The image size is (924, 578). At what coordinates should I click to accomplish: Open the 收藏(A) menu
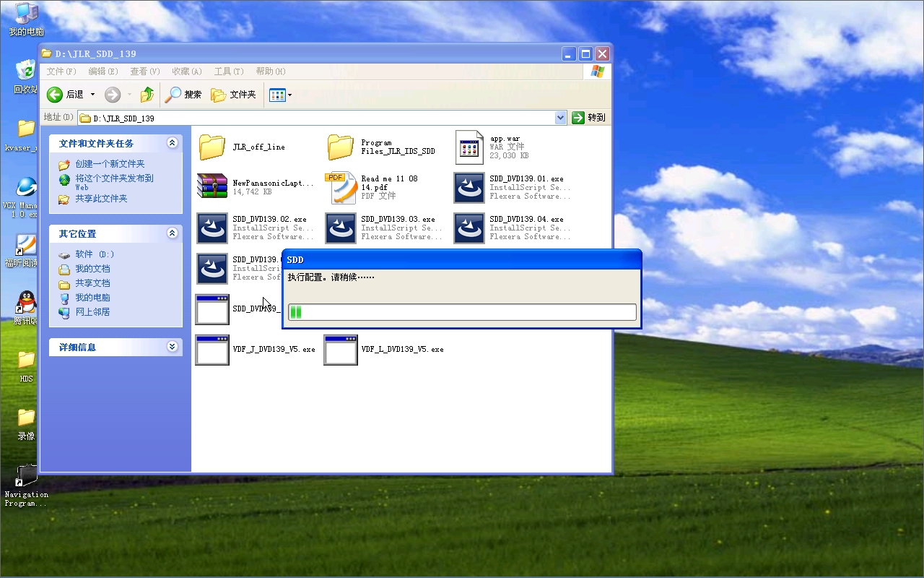pos(186,72)
